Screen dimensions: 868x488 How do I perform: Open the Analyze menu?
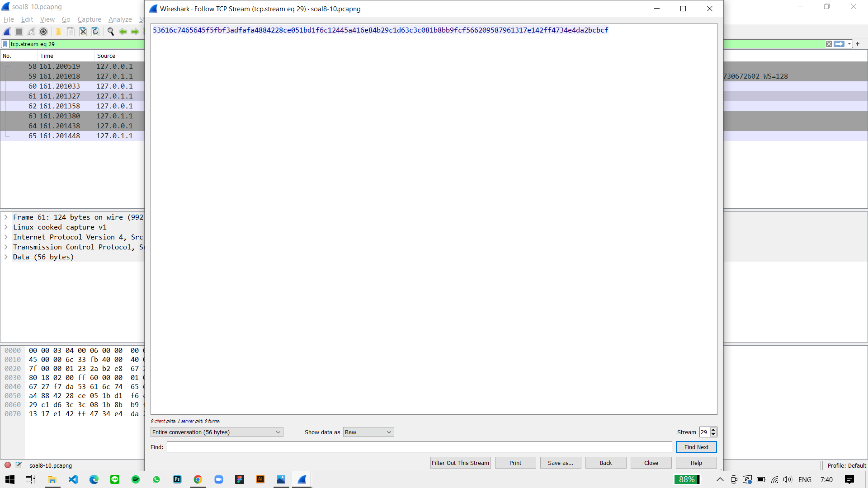pyautogui.click(x=120, y=19)
